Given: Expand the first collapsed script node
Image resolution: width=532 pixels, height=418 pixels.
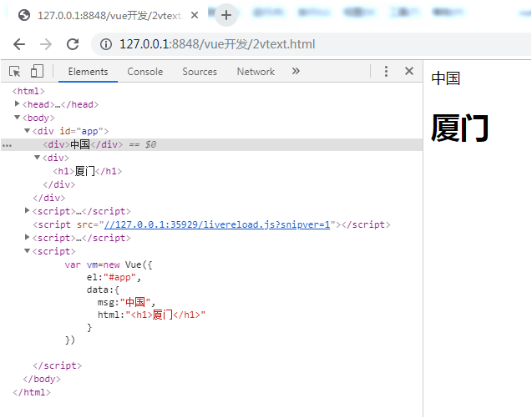Looking at the screenshot, I should [x=27, y=210].
